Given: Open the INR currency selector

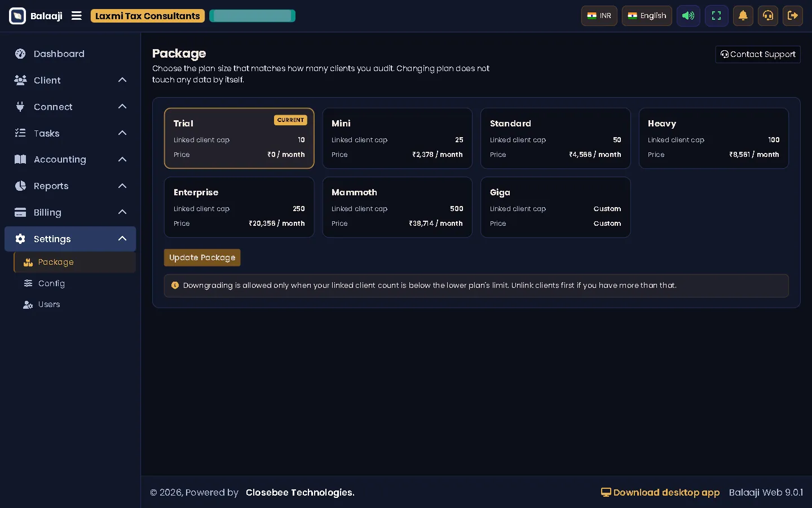Looking at the screenshot, I should 599,16.
